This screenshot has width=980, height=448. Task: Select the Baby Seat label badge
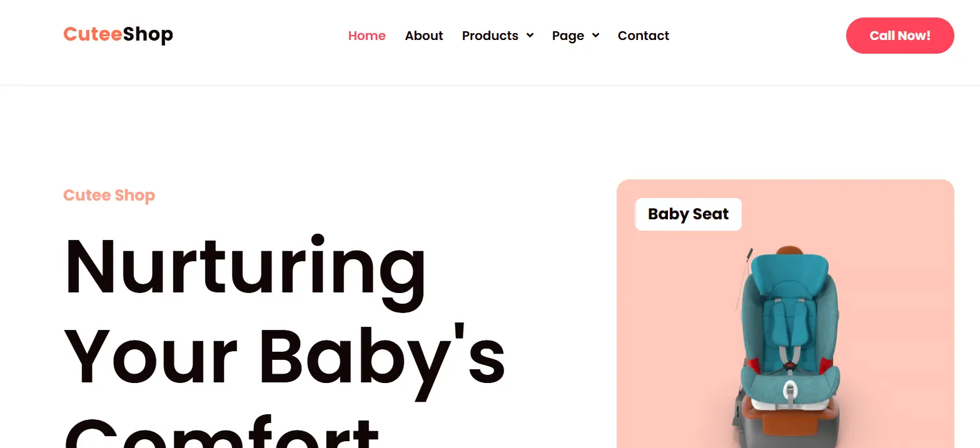[x=688, y=214]
